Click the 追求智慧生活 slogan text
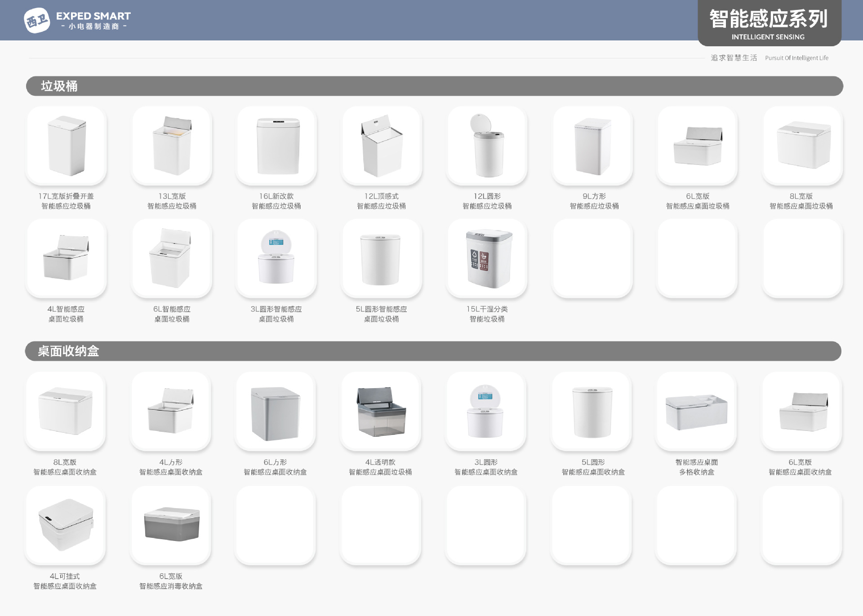The width and height of the screenshot is (863, 616). pos(734,58)
